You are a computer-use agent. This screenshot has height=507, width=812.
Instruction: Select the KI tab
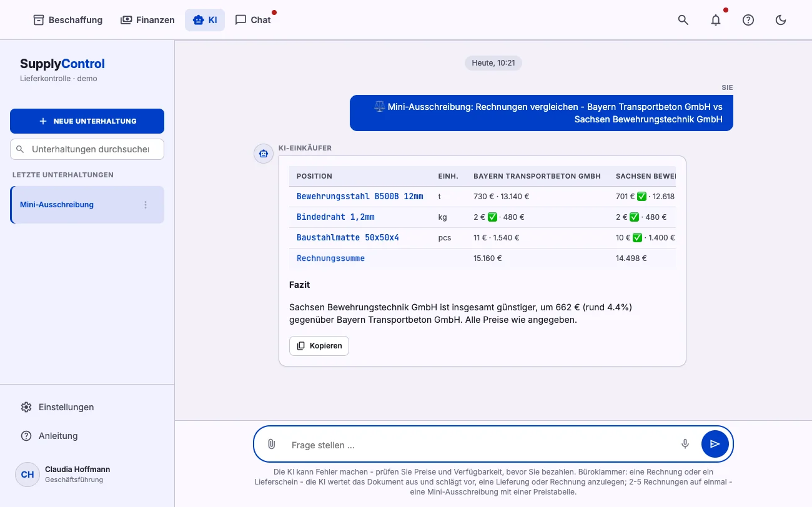pos(205,20)
